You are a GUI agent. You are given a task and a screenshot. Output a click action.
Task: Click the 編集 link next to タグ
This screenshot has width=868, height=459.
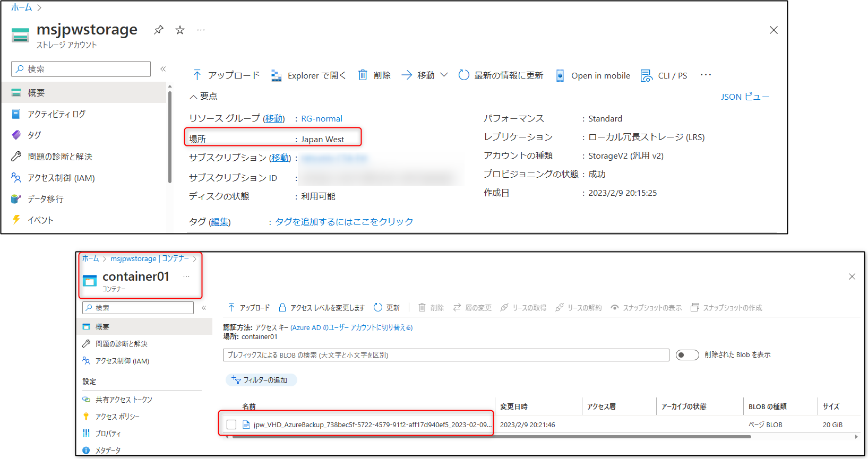point(220,222)
